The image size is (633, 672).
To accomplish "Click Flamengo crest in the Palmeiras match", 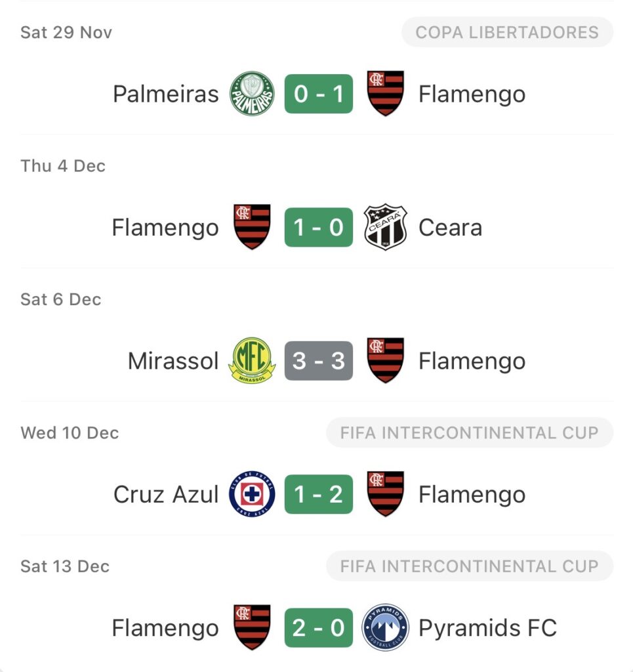I will tap(386, 94).
